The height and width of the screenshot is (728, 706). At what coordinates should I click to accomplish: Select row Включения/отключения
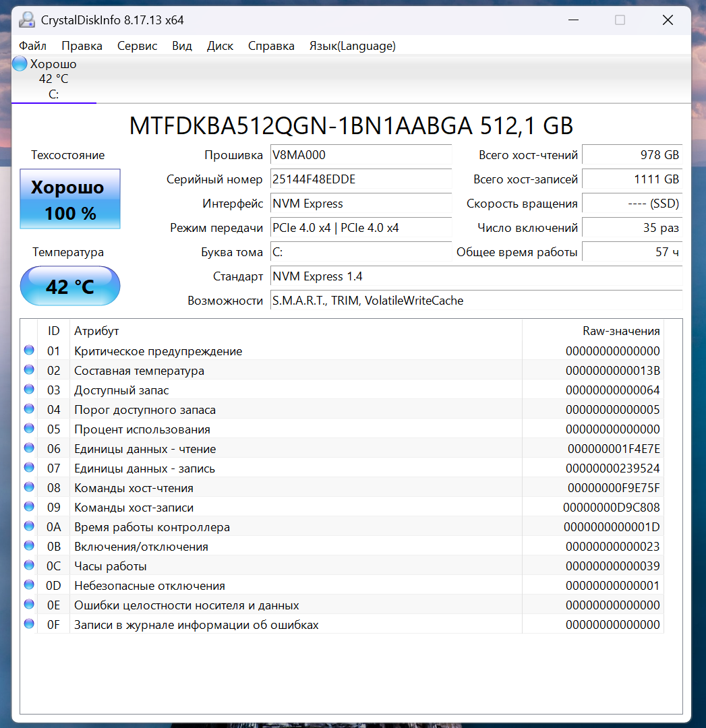(x=342, y=547)
